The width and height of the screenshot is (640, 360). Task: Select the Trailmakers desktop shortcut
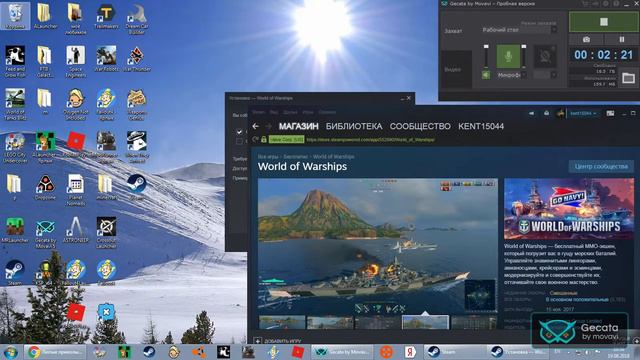tap(106, 16)
